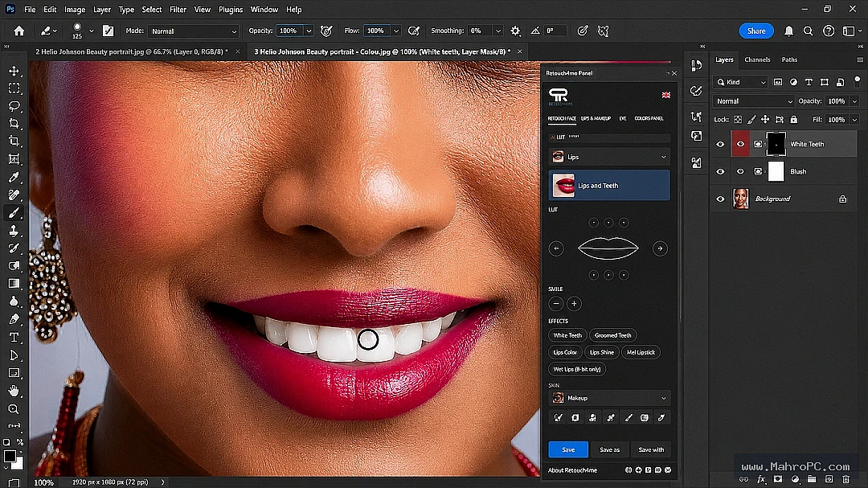The height and width of the screenshot is (488, 868).
Task: Toggle inner visibility eye on Blush layer
Action: click(740, 172)
